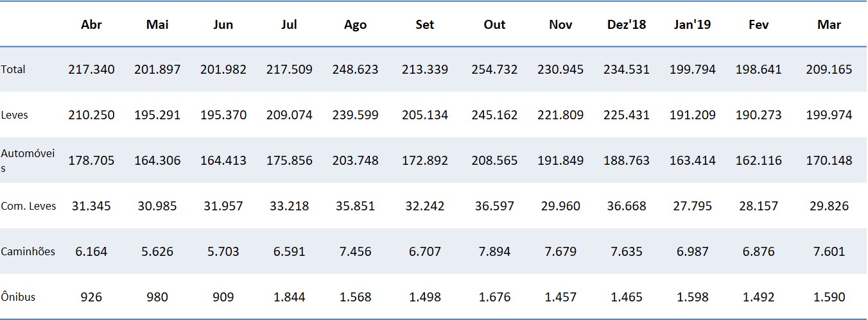This screenshot has height=320, width=868.
Task: Click Leves value 239.599 for Ago
Action: [x=355, y=115]
